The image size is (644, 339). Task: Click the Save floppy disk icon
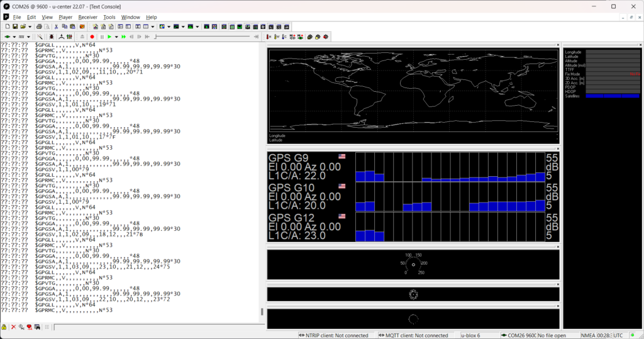15,26
